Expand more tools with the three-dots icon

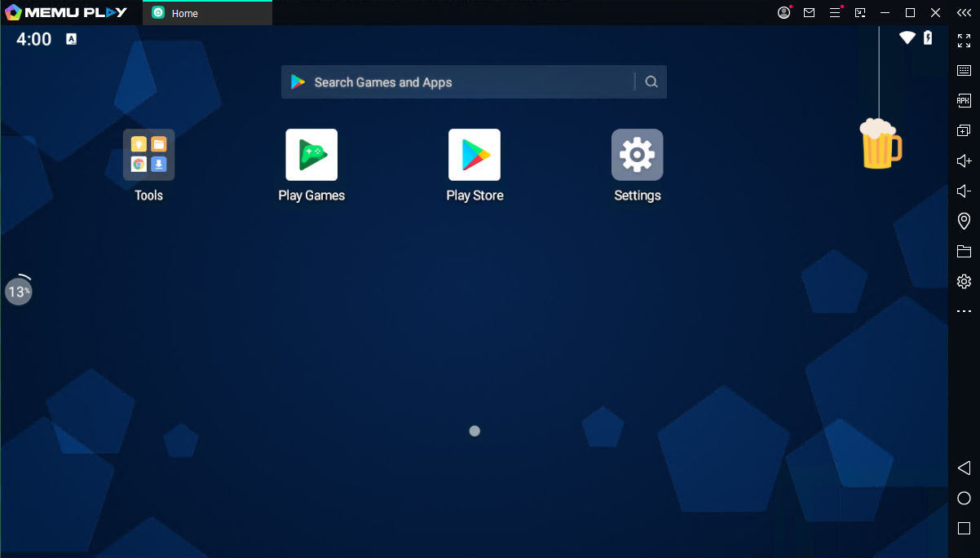(964, 311)
